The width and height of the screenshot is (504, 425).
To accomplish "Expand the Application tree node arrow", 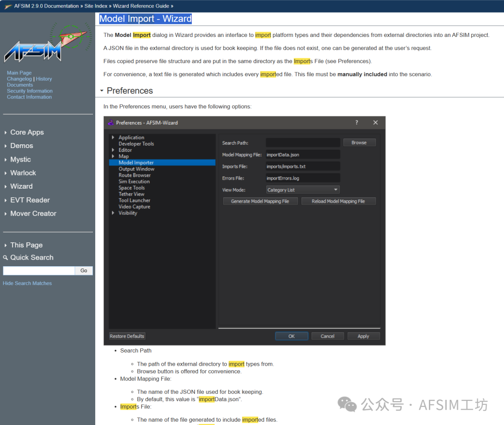I will tap(113, 137).
